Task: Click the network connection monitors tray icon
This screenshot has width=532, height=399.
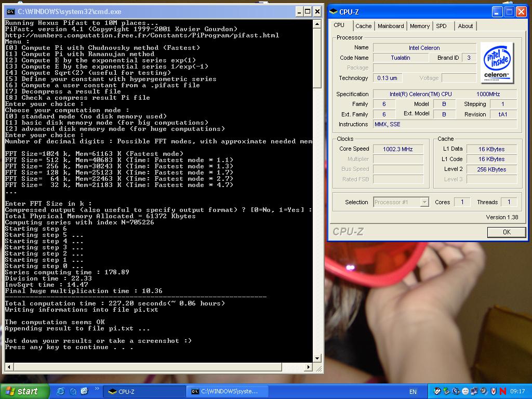Action: [474, 391]
